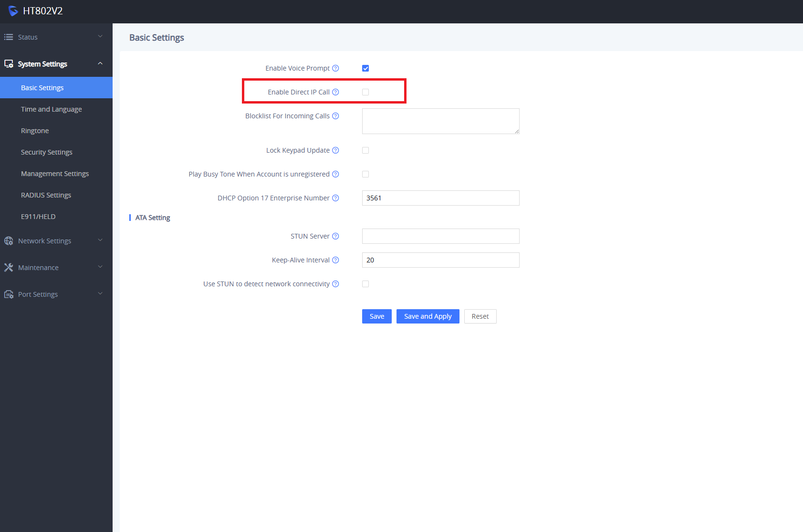The image size is (803, 532).
Task: Open help icon next to STUN Server
Action: coord(335,236)
